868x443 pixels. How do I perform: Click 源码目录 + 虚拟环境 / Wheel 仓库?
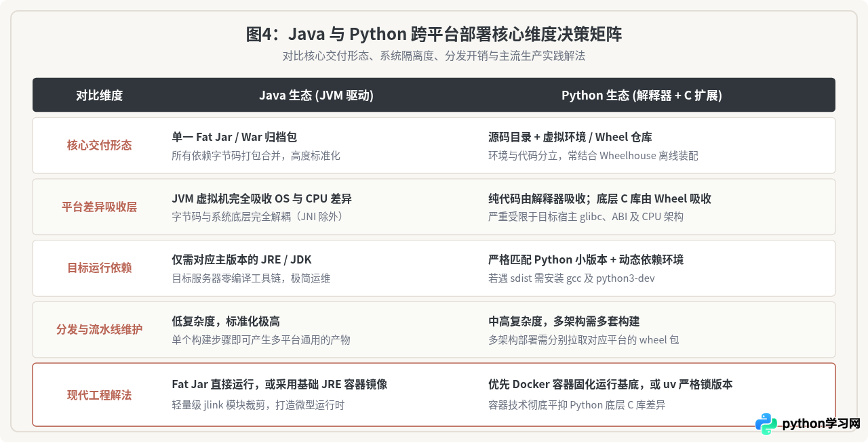click(570, 137)
